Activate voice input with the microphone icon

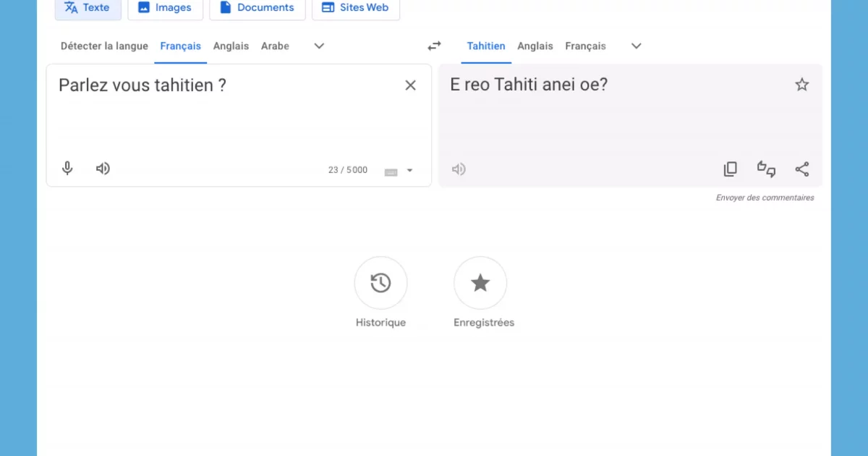67,168
